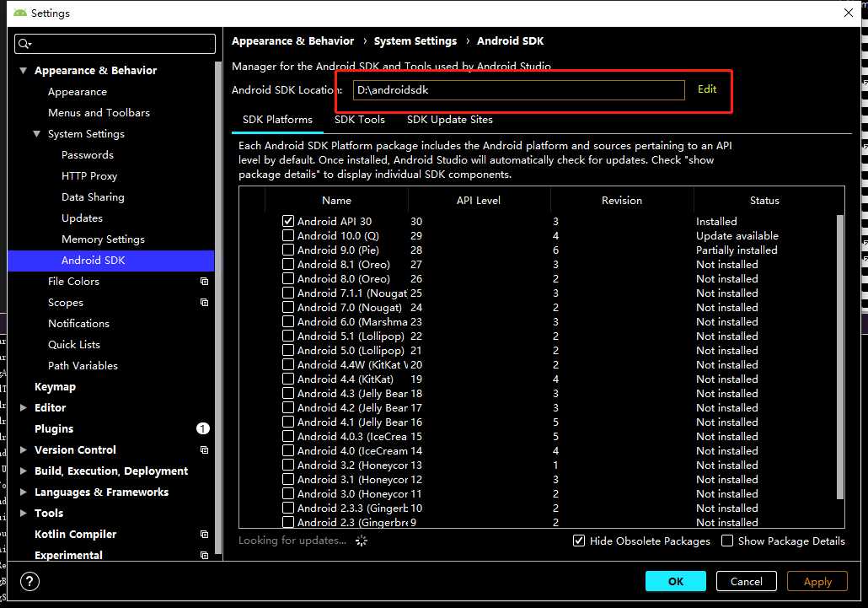Viewport: 868px width, 608px height.
Task: Click the Revision column header
Action: click(622, 201)
